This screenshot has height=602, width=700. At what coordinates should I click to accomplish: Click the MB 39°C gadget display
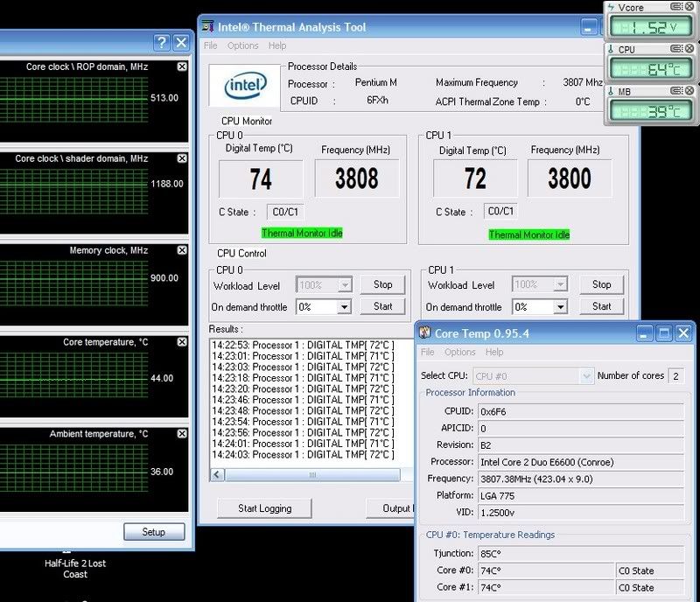pyautogui.click(x=651, y=111)
